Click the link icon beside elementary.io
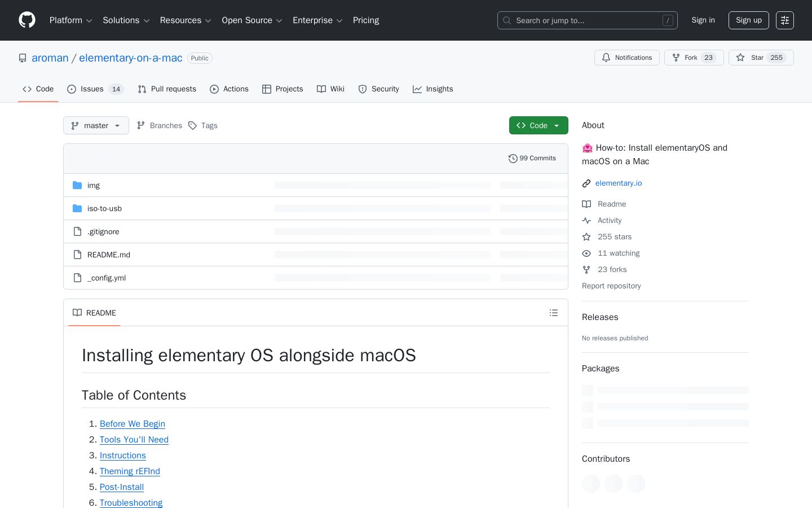Image resolution: width=812 pixels, height=508 pixels. click(x=586, y=183)
